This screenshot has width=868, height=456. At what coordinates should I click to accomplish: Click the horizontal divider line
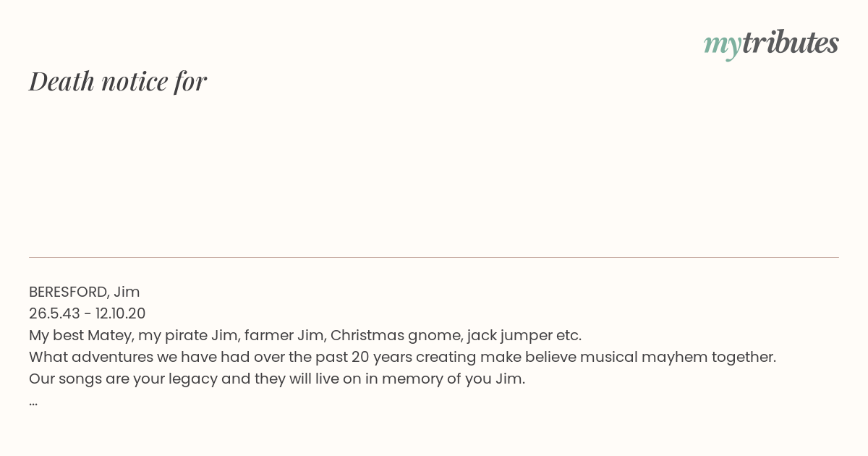pos(434,257)
